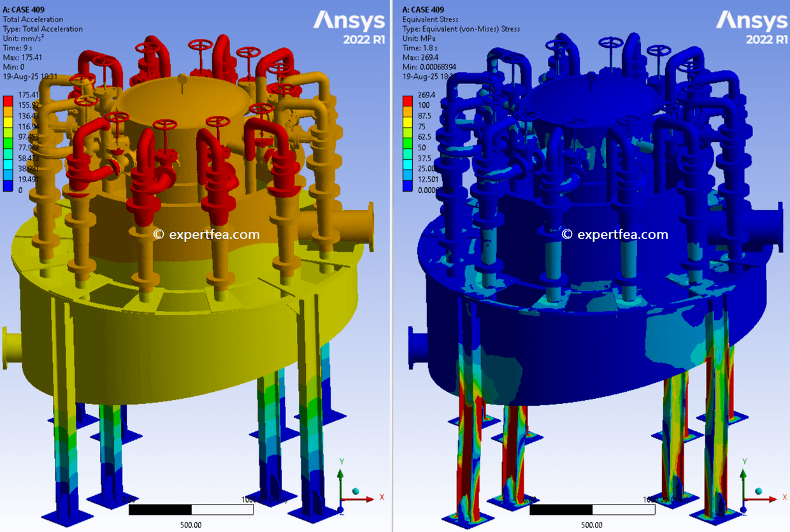This screenshot has height=532, width=790.
Task: Select the blue Z axis sphere on the left triad
Action: (x=340, y=510)
